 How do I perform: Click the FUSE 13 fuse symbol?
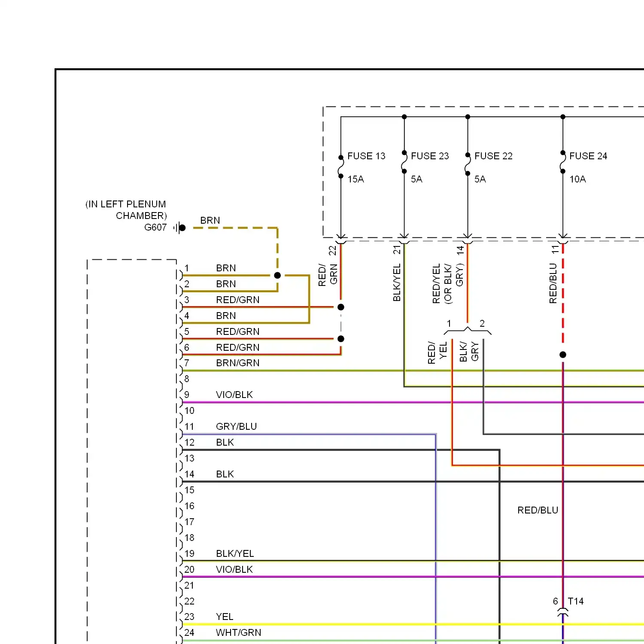[x=341, y=167]
